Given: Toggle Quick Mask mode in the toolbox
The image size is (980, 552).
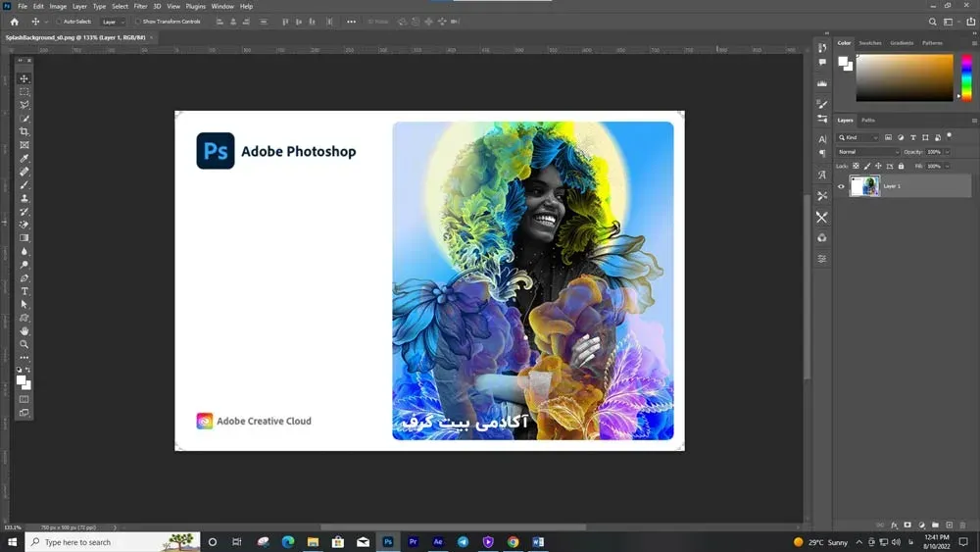Looking at the screenshot, I should click(24, 399).
